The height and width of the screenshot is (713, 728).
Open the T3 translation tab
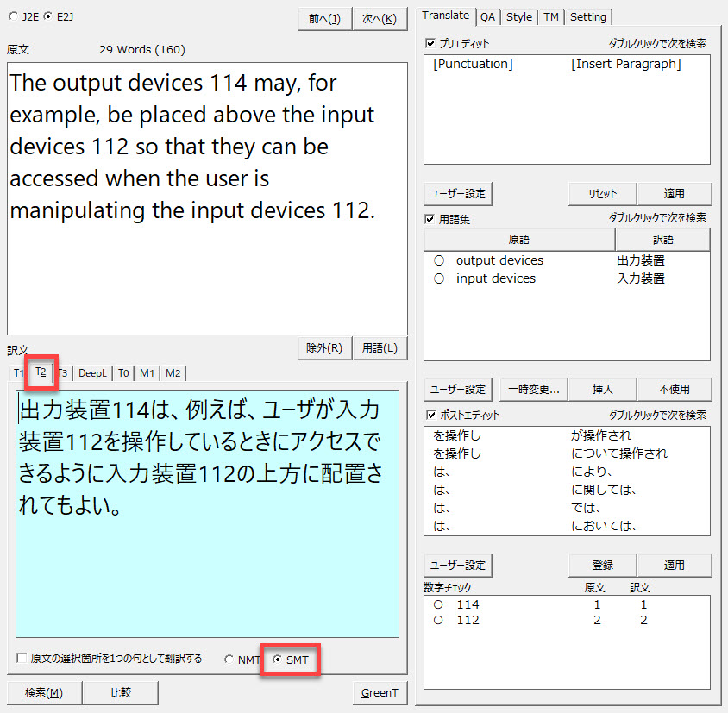point(62,373)
